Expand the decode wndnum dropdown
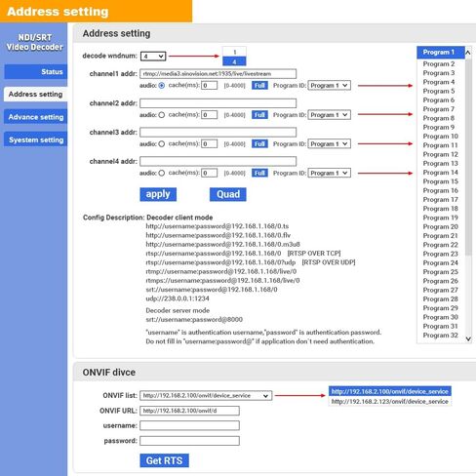Screen dimensions: 476x476 point(153,57)
